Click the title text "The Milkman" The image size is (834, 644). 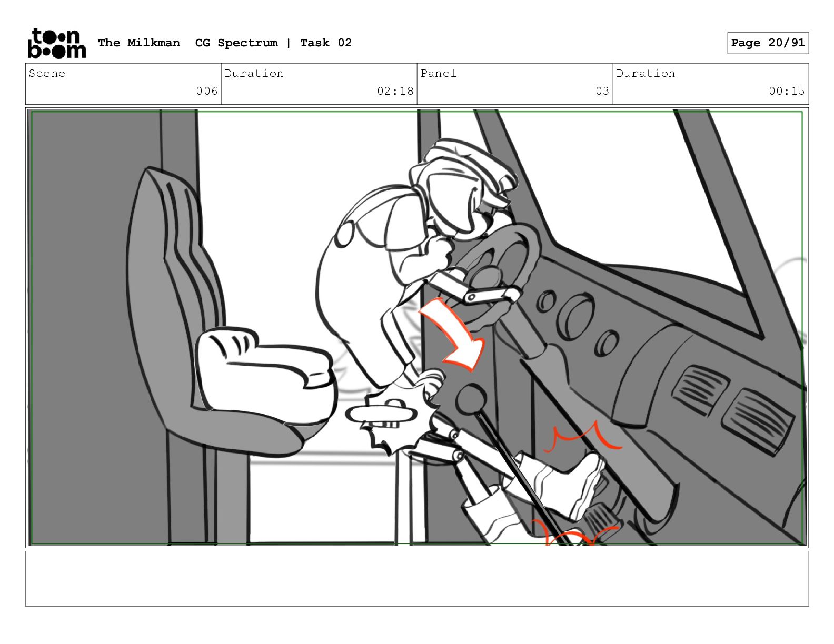click(x=139, y=43)
